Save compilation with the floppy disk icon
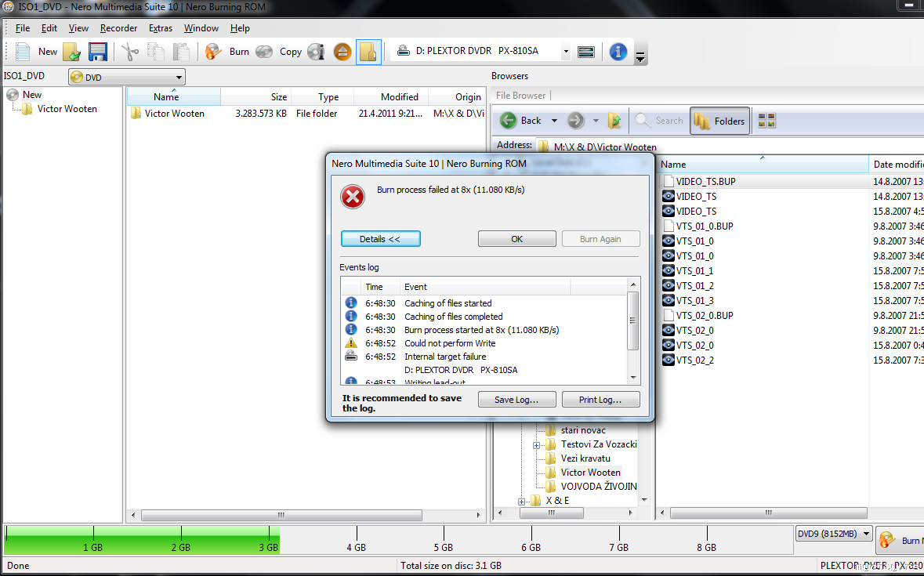Image resolution: width=924 pixels, height=576 pixels. point(98,51)
